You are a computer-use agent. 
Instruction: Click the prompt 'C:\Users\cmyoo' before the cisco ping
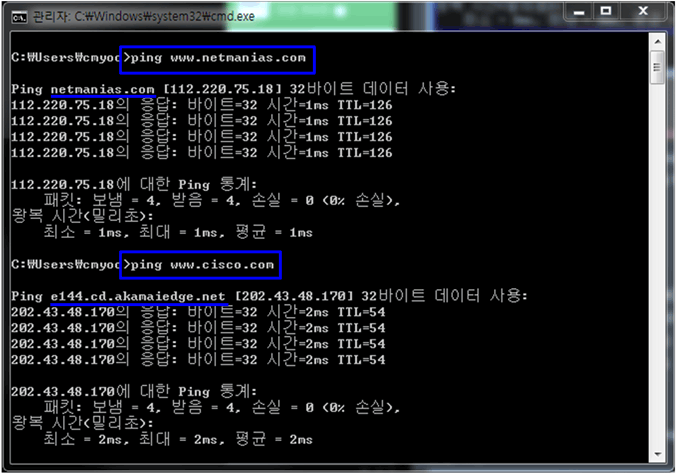tap(66, 265)
